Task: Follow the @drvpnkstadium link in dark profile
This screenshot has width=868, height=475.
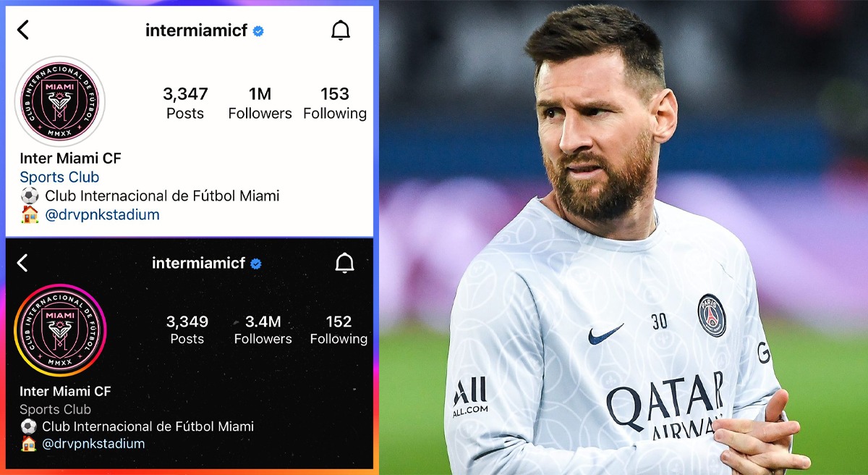Action: pos(93,444)
